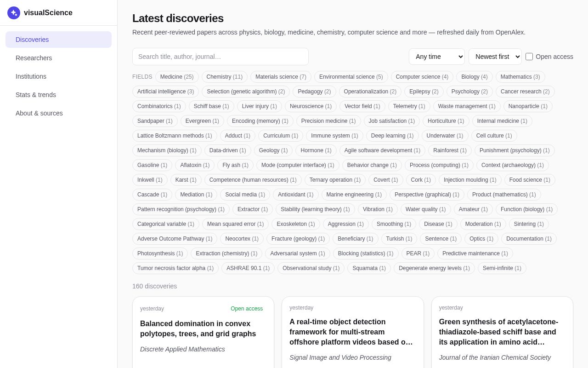Screen dimensions: 588x368
Task: Choose the Rainforest (1) chip
Action: click(x=450, y=150)
